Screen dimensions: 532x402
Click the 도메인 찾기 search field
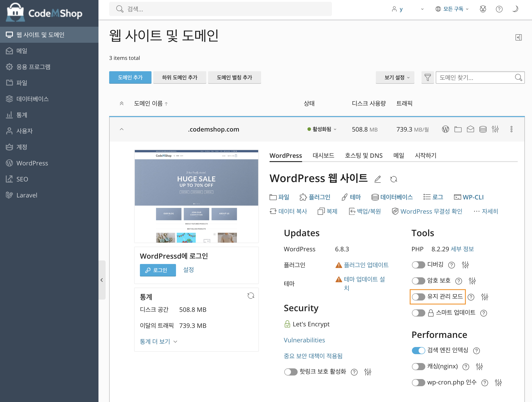pyautogui.click(x=475, y=77)
